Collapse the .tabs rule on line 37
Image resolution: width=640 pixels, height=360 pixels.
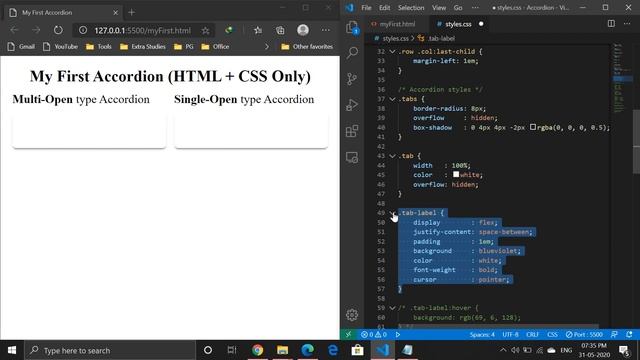pos(392,99)
